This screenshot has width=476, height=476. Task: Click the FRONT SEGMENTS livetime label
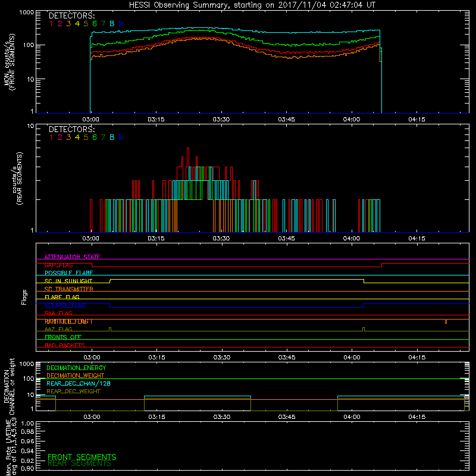coord(82,457)
